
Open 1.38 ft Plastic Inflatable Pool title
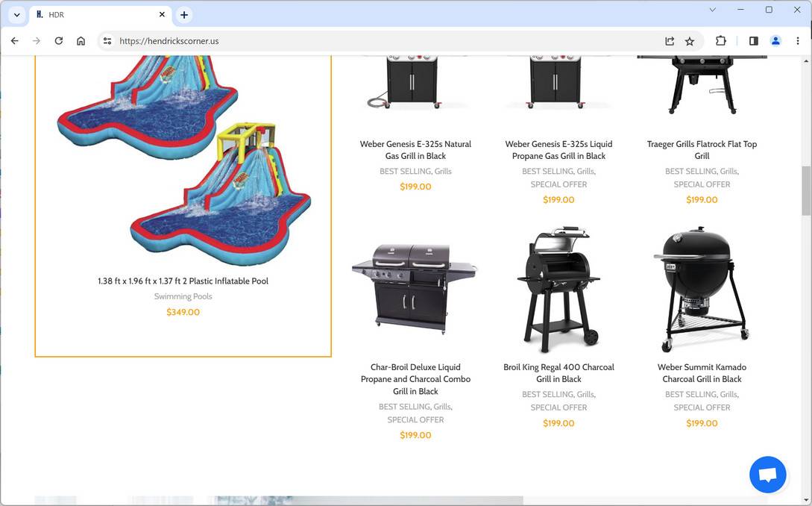(x=183, y=281)
